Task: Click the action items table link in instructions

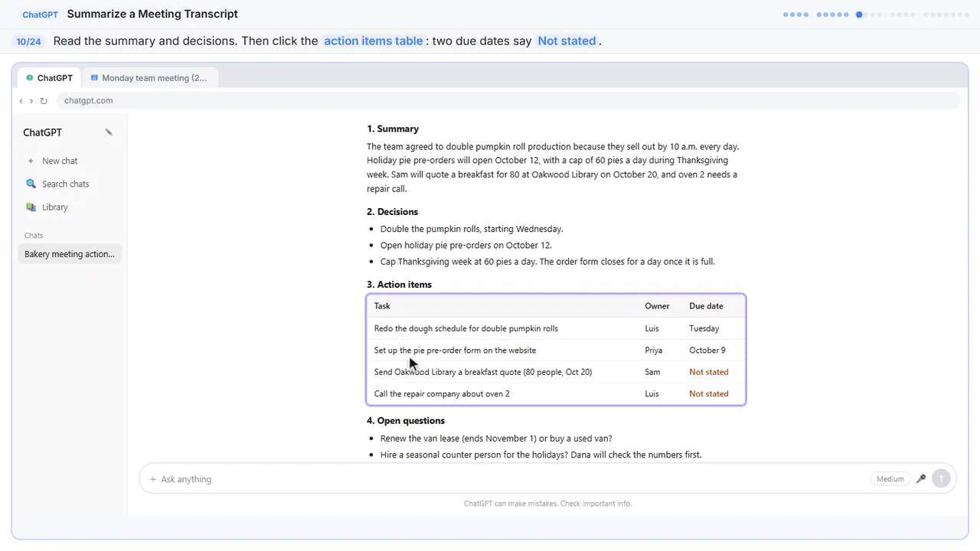Action: pyautogui.click(x=374, y=41)
